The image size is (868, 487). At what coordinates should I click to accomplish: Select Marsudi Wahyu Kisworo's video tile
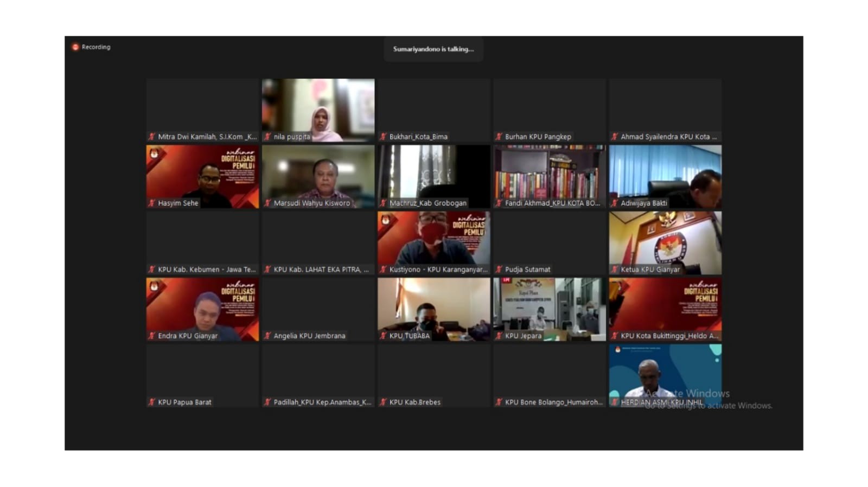click(x=318, y=174)
